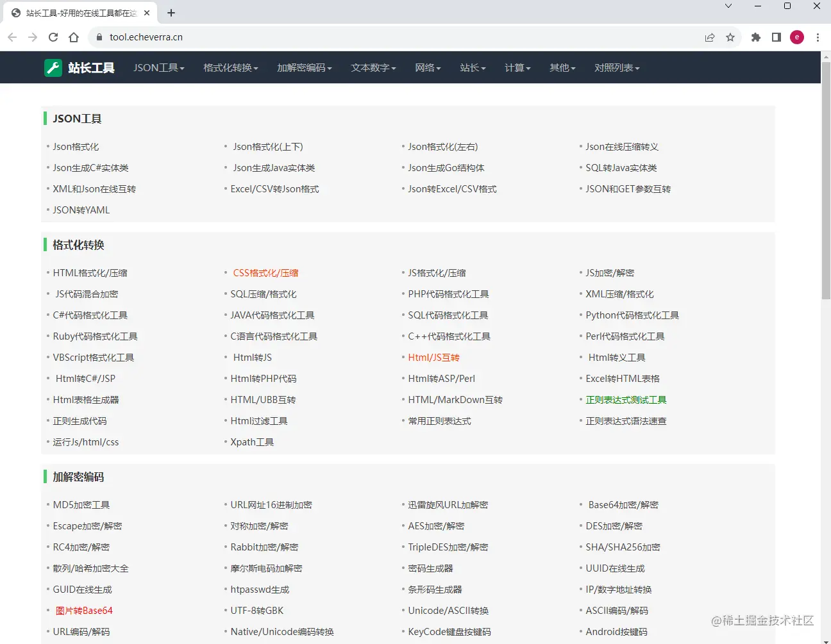Expand the 对照列表 dropdown menu
This screenshot has width=831, height=644.
pos(617,67)
